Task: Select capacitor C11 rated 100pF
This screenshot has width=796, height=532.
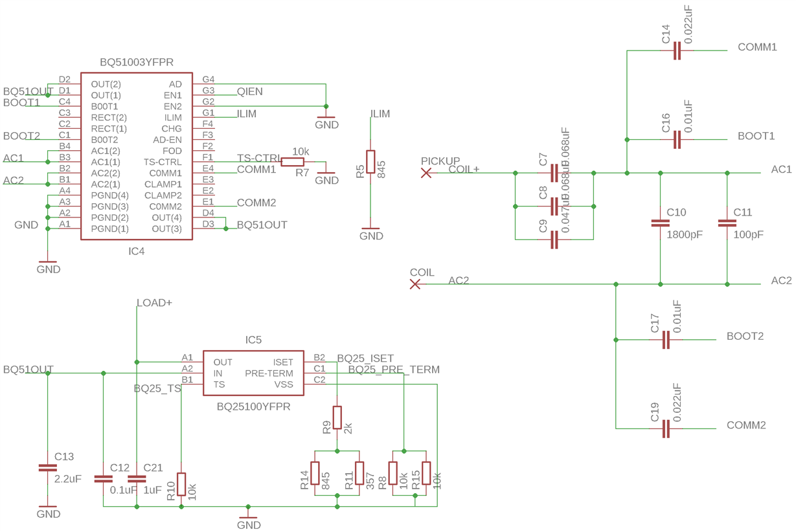Action: [x=727, y=223]
